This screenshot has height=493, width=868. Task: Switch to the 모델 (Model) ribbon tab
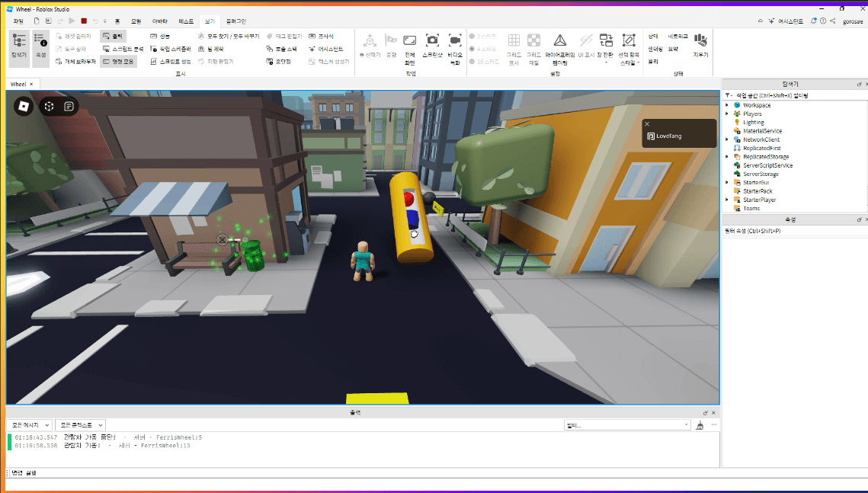[x=136, y=21]
